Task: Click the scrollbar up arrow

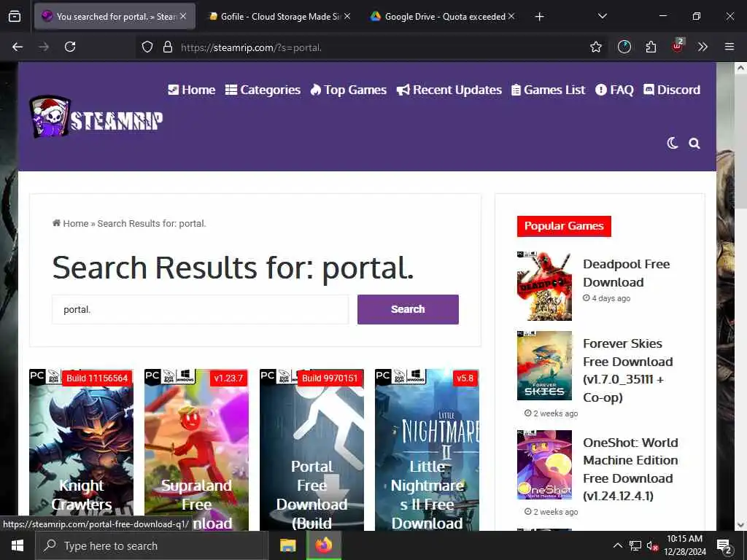Action: point(740,68)
